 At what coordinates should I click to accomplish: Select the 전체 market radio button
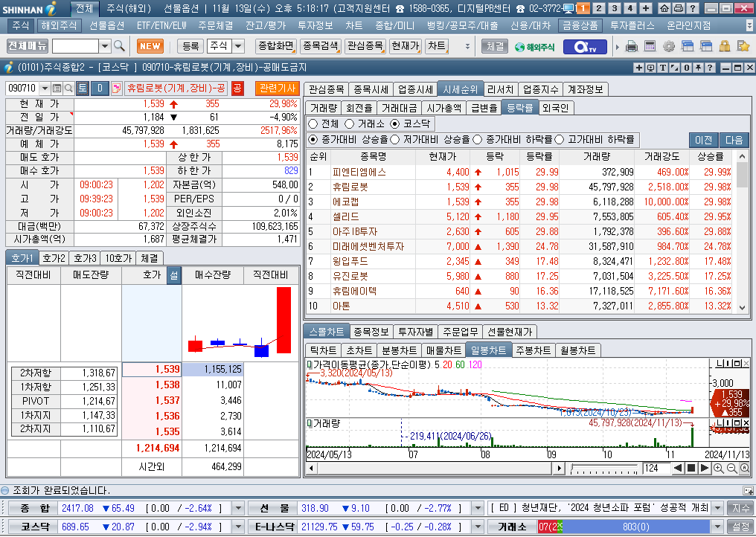pyautogui.click(x=313, y=124)
